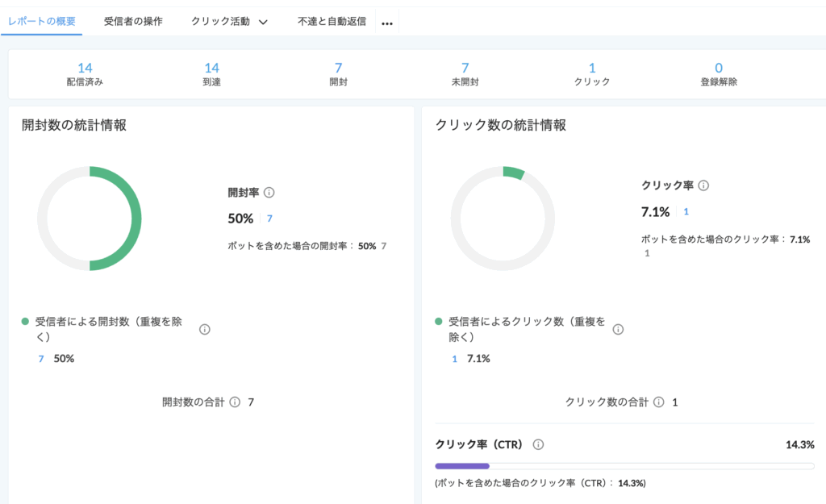Open the three-dot more tabs menu
Viewport: 826px width, 504px height.
(387, 23)
